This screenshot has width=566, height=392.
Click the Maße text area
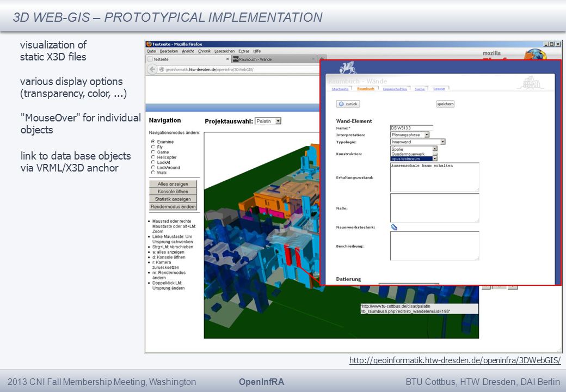pos(435,208)
